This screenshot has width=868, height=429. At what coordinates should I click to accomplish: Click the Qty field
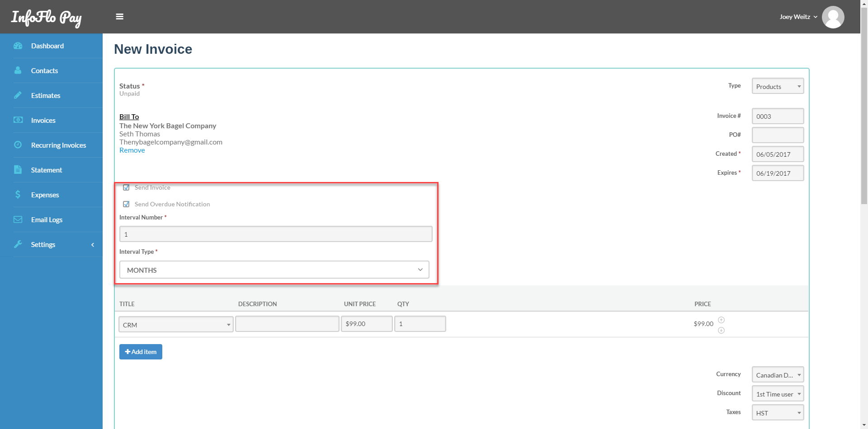420,324
